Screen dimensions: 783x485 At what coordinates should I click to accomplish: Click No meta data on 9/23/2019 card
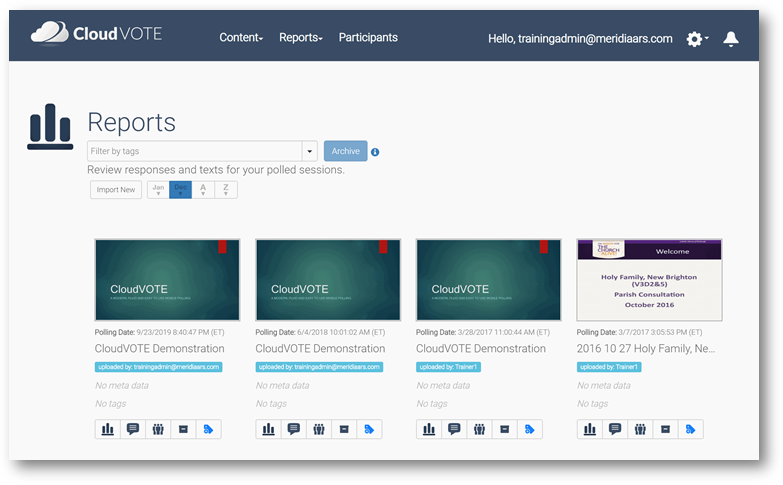point(122,386)
